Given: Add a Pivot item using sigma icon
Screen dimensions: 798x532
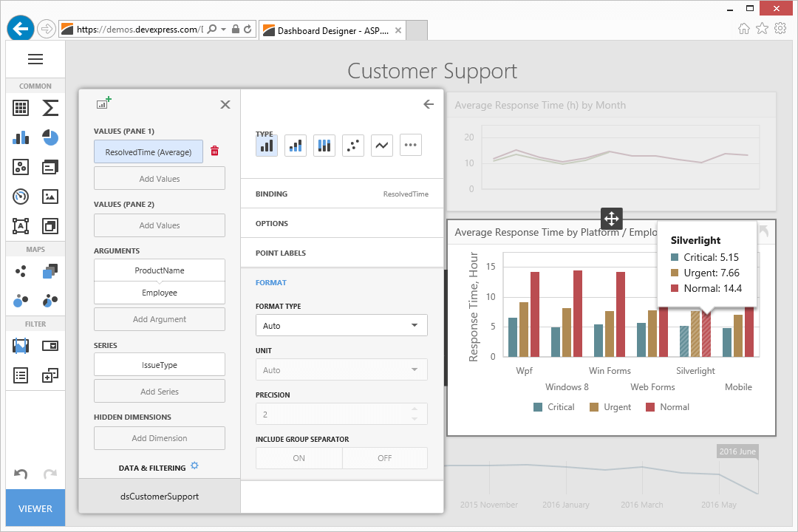Looking at the screenshot, I should tap(50, 108).
